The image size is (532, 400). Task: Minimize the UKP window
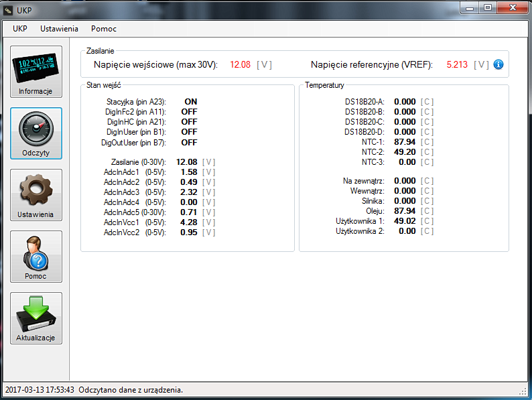tap(470, 8)
